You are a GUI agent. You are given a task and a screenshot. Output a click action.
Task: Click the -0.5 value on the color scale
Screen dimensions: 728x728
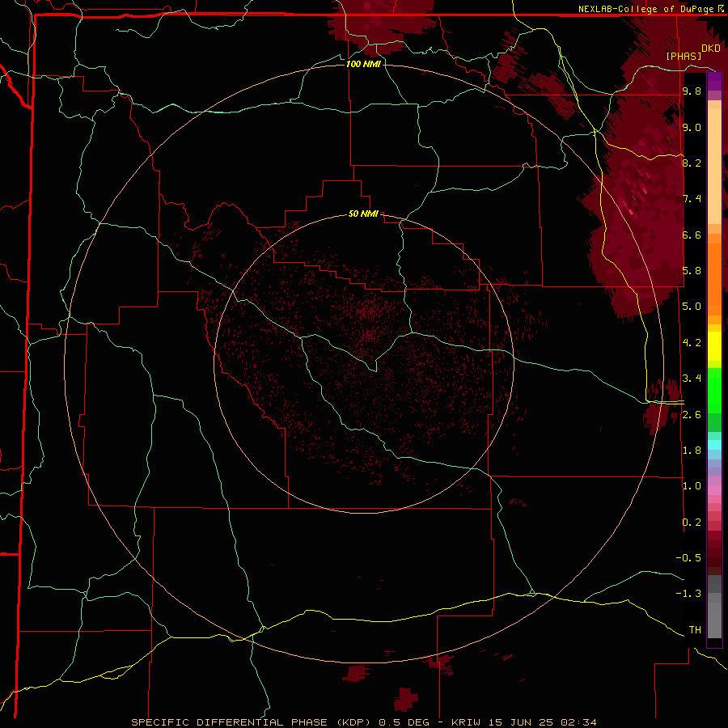pos(688,558)
